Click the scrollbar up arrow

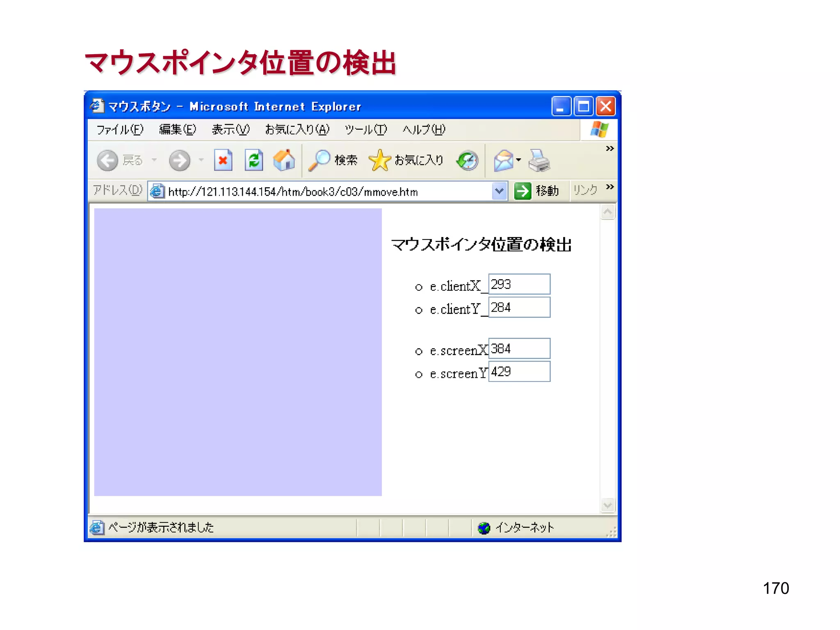[608, 212]
